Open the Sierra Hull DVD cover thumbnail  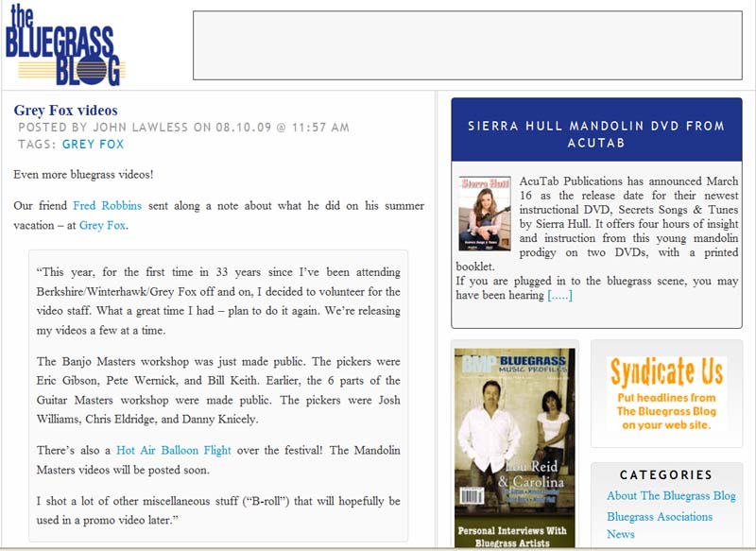pyautogui.click(x=484, y=214)
